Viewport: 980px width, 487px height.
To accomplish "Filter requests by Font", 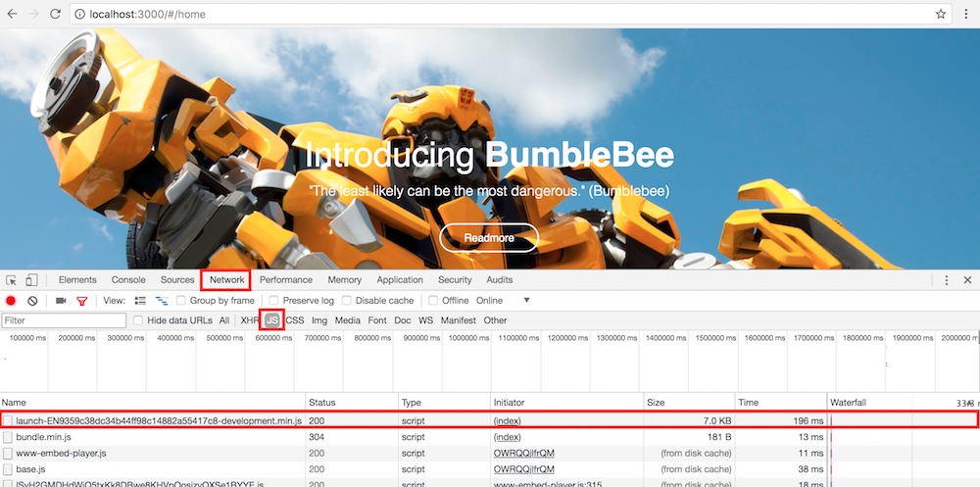I will 377,320.
